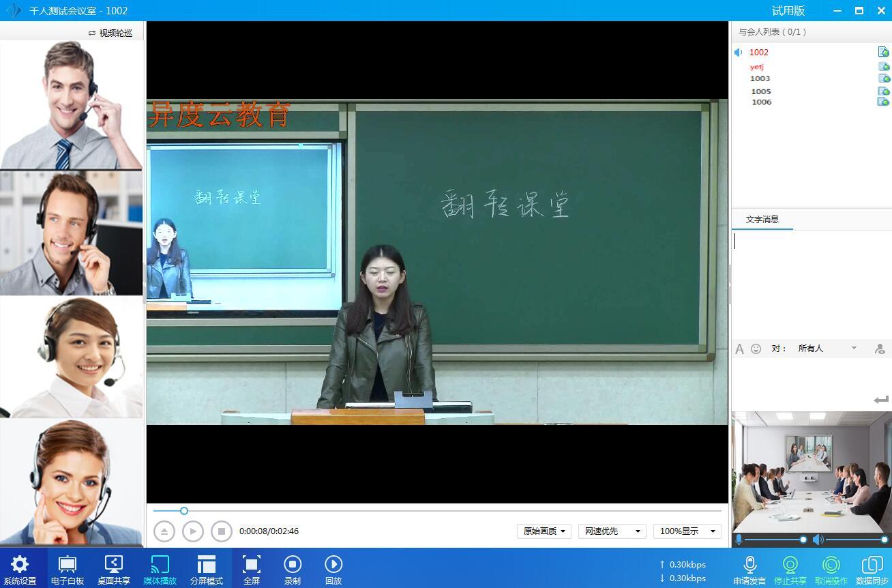Click the emoji smiley icon in chat

coord(756,349)
